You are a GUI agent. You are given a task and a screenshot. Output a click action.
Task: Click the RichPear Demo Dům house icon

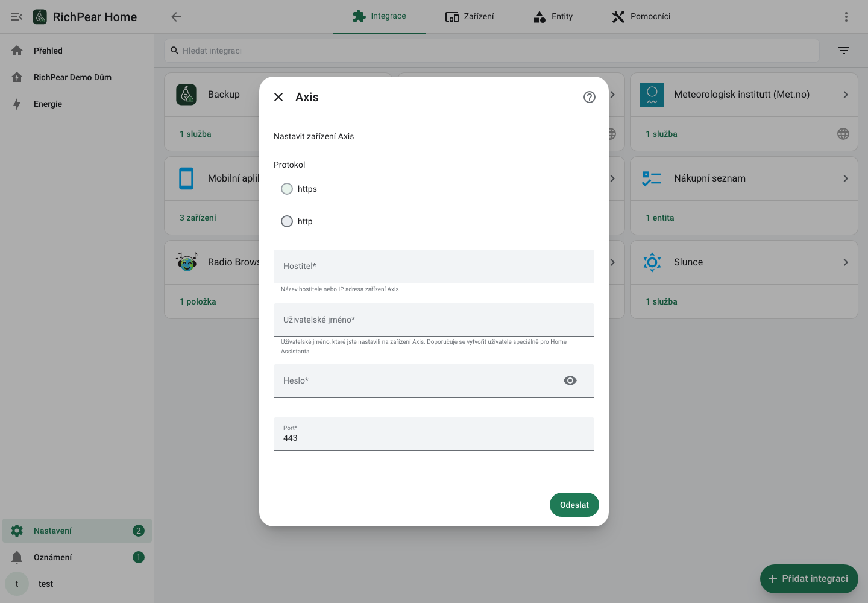[17, 77]
